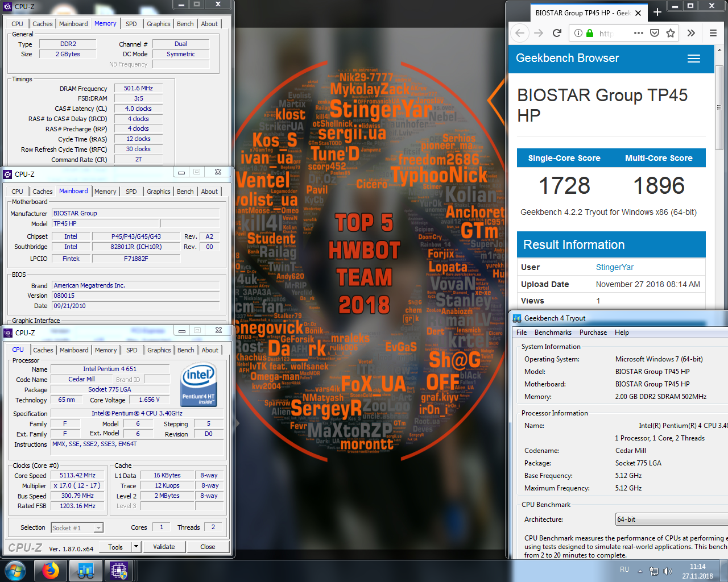This screenshot has width=728, height=582.
Task: Click Single-Core Score value 1728
Action: [564, 185]
